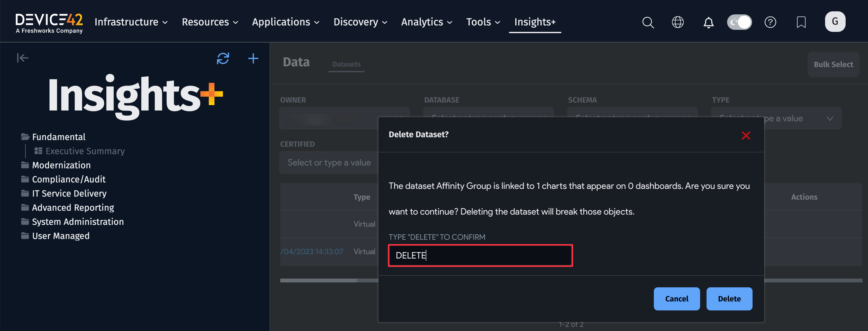Refresh the Insights+ sidebar list
868x331 pixels.
[223, 58]
